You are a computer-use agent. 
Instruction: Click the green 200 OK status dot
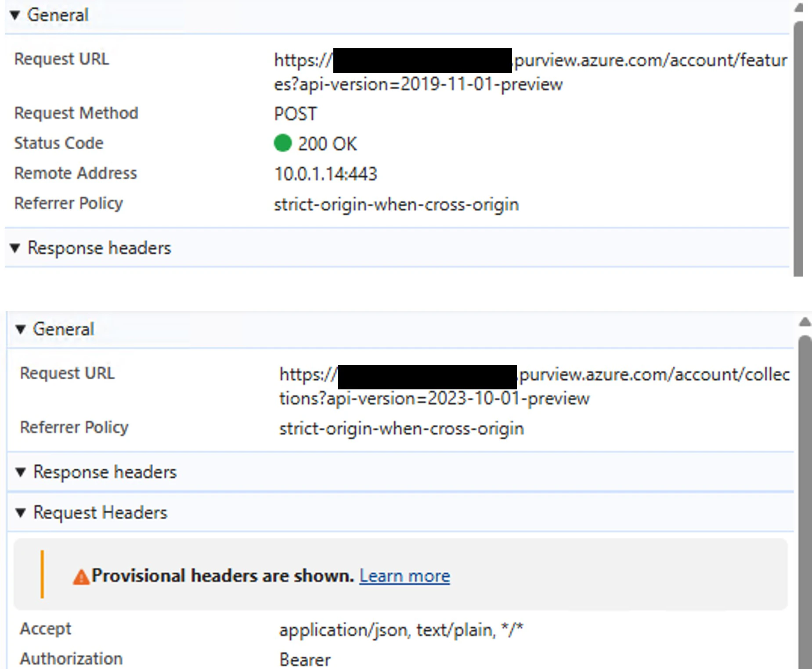pyautogui.click(x=283, y=143)
